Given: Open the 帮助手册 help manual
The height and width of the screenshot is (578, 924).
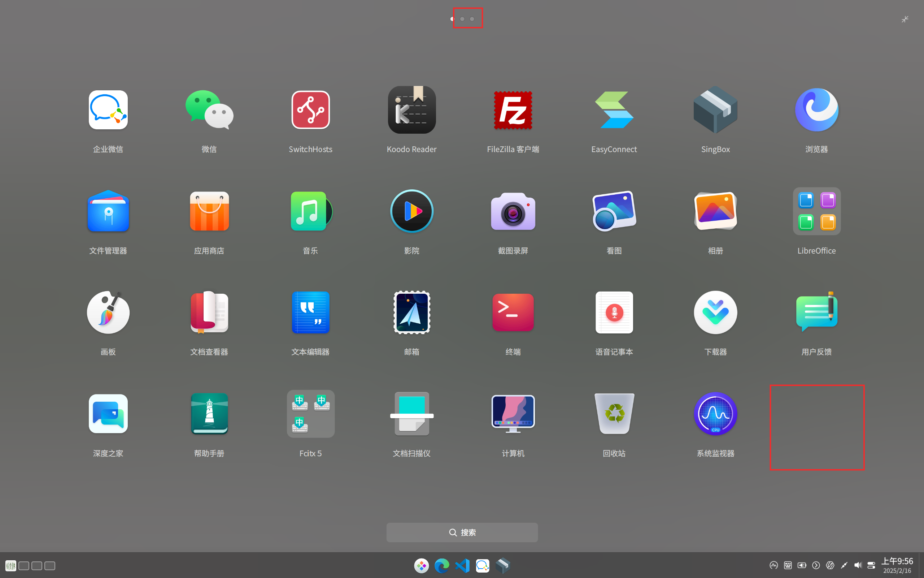Looking at the screenshot, I should point(209,414).
